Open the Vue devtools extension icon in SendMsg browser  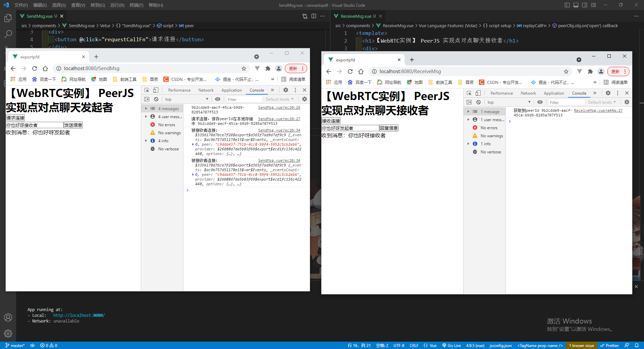pyautogui.click(x=257, y=68)
